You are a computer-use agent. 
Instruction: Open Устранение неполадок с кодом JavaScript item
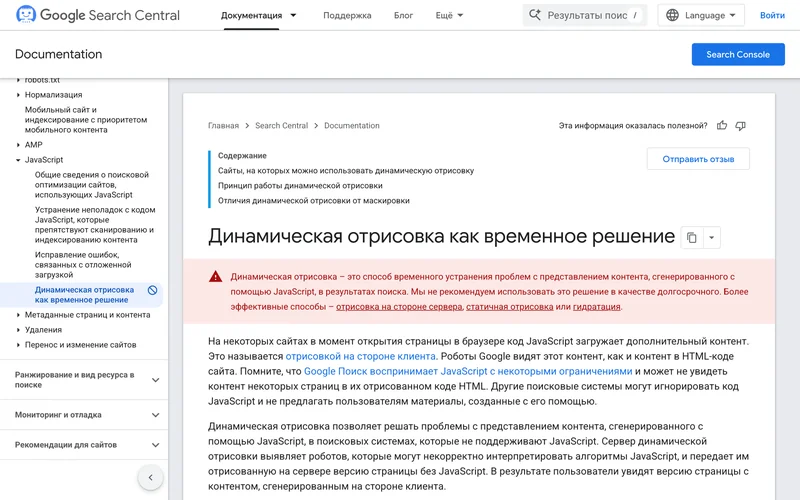tap(95, 224)
